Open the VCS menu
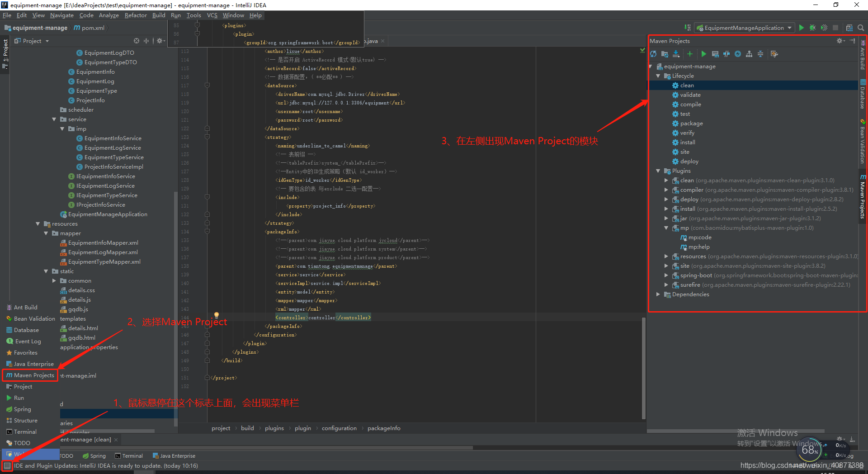868x474 pixels. tap(212, 15)
